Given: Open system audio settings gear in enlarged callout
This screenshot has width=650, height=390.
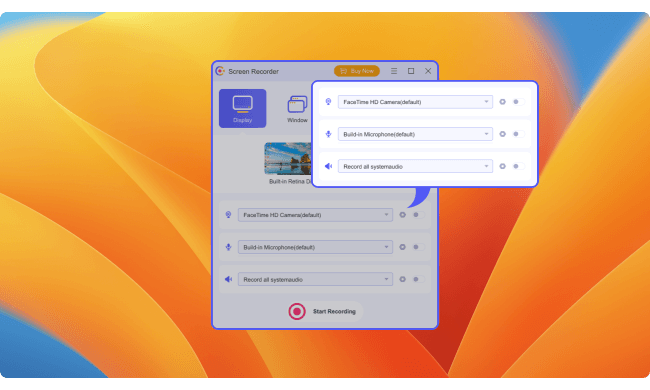Looking at the screenshot, I should click(x=502, y=166).
